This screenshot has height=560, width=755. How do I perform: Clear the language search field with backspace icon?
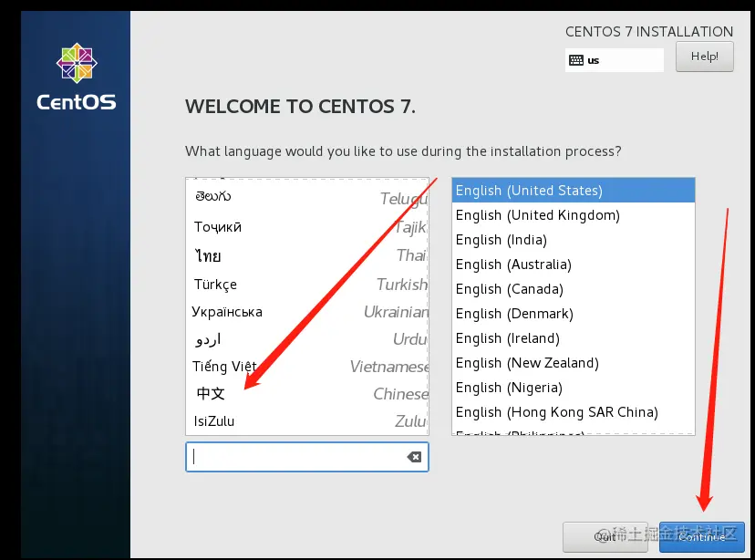pos(414,457)
